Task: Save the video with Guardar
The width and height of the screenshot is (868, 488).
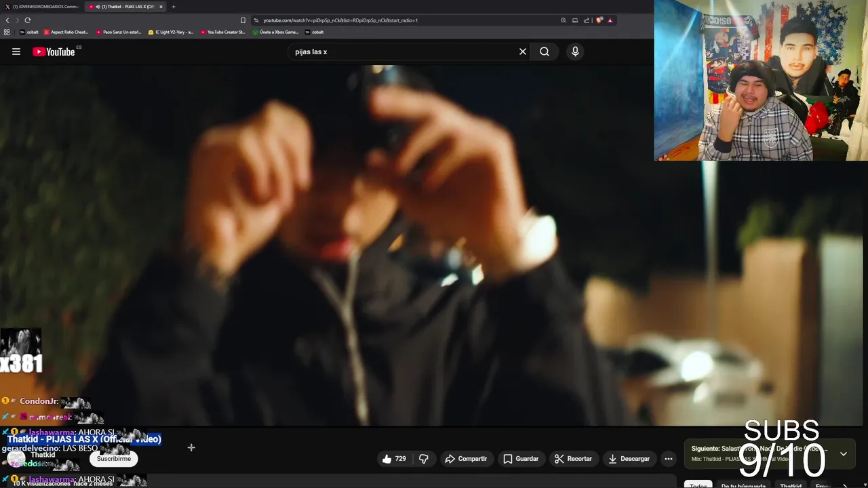Action: click(x=520, y=459)
